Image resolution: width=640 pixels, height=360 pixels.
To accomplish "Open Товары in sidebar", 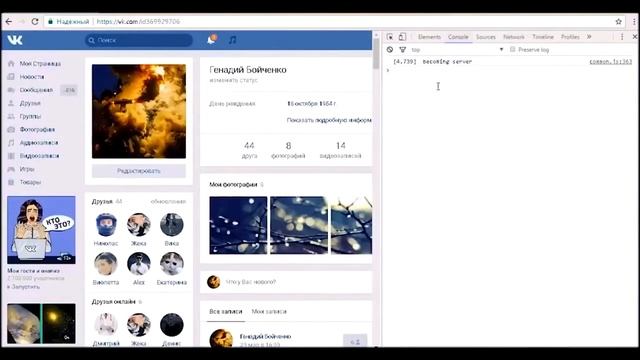I will 30,182.
